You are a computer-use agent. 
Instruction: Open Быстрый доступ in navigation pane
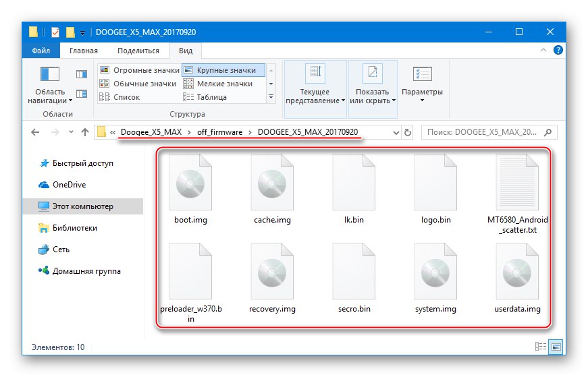[76, 163]
